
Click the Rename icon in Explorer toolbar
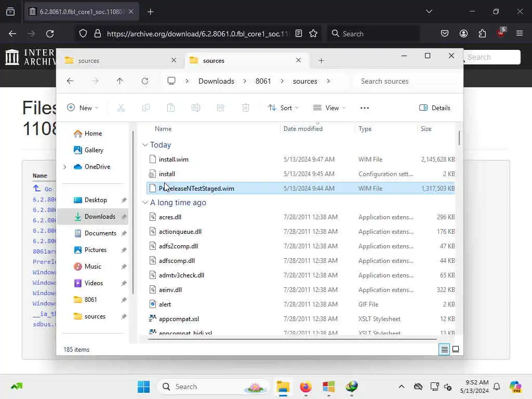click(x=196, y=108)
